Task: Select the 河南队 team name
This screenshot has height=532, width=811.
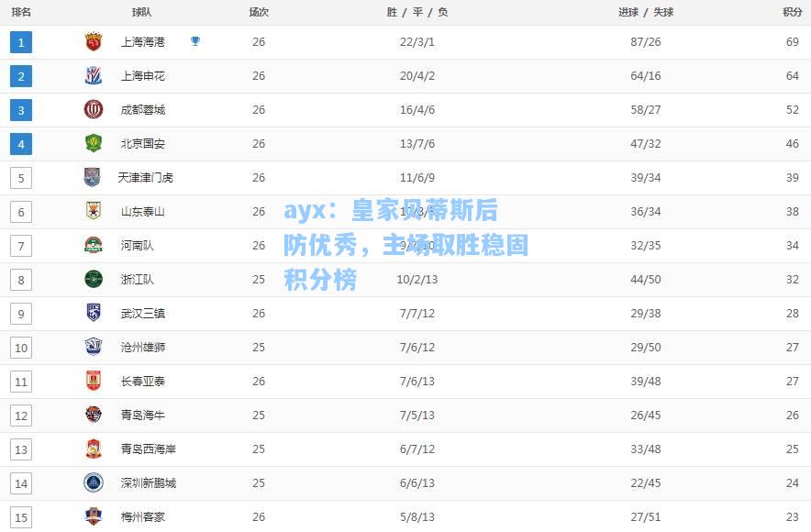Action: [x=137, y=245]
